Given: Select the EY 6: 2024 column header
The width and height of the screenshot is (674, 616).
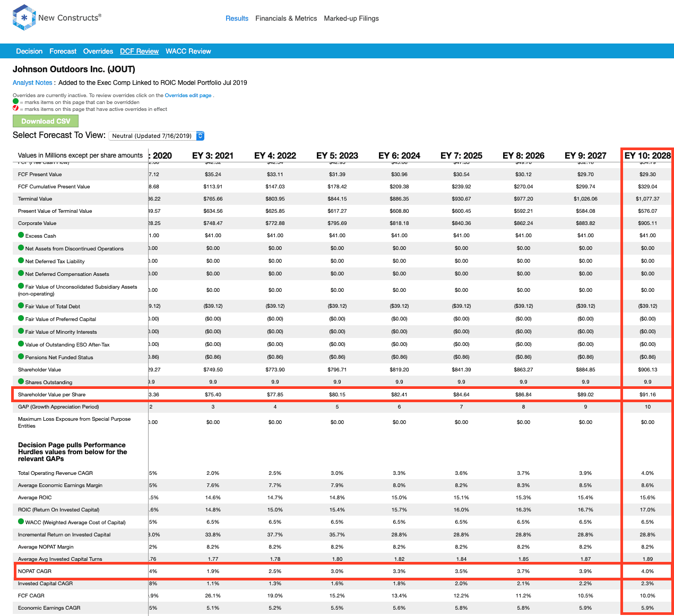Looking at the screenshot, I should click(x=399, y=155).
